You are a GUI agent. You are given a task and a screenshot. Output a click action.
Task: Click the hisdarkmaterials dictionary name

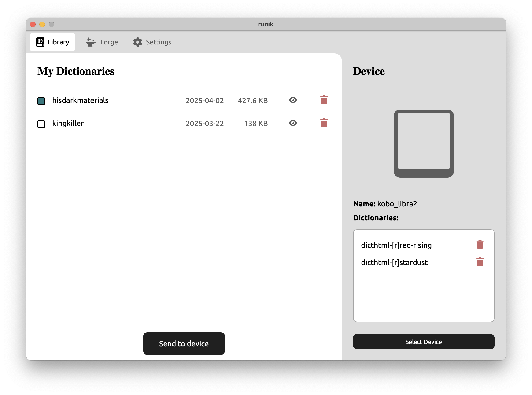click(x=80, y=100)
